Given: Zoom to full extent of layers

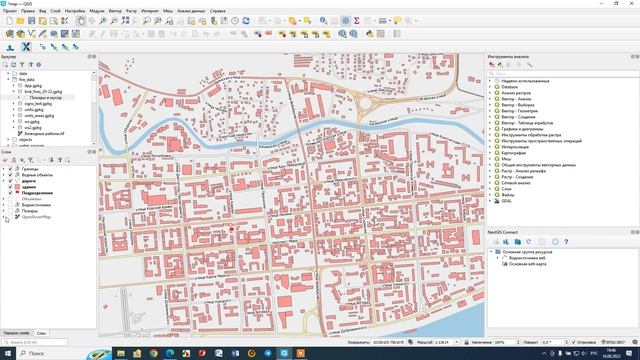Looking at the screenshot, I should tap(125, 21).
